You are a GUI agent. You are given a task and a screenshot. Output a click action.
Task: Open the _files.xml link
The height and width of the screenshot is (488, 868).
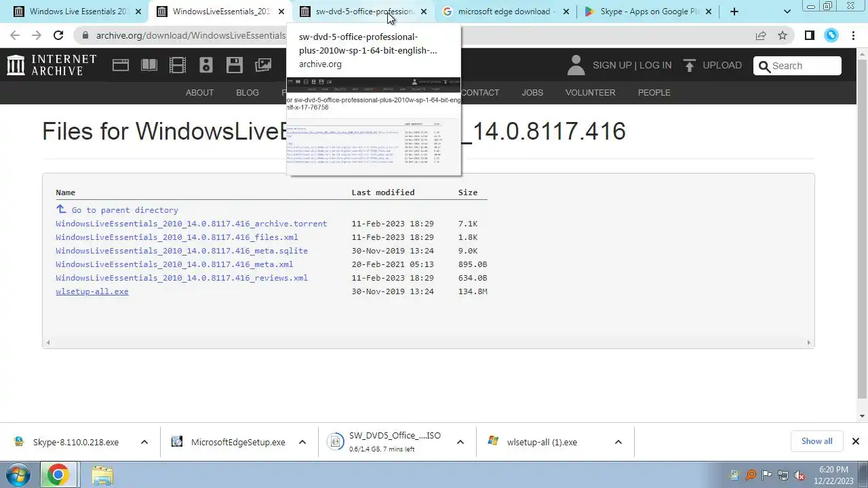pyautogui.click(x=177, y=237)
